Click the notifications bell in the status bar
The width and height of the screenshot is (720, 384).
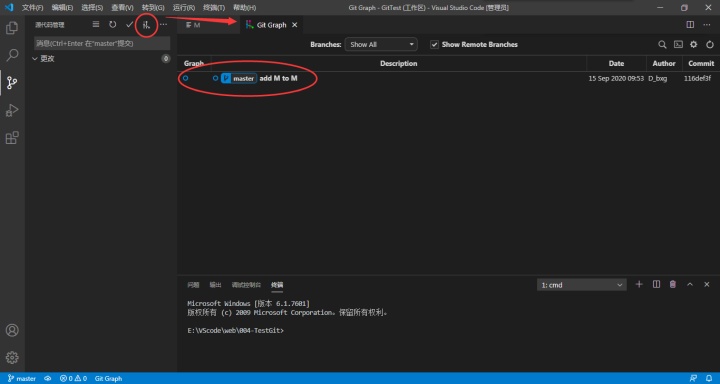pyautogui.click(x=710, y=378)
